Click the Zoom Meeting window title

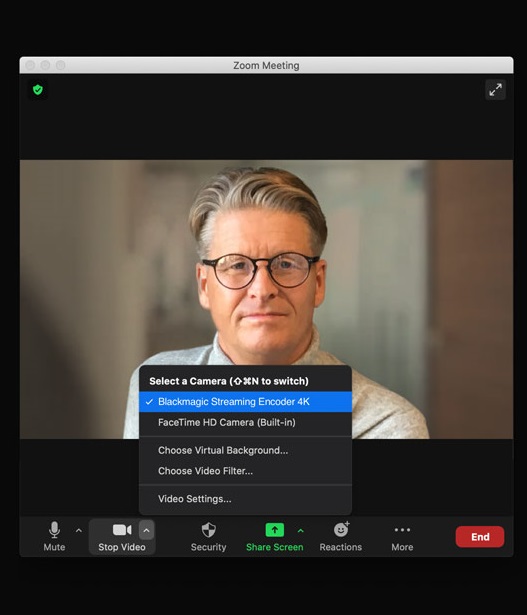click(266, 66)
